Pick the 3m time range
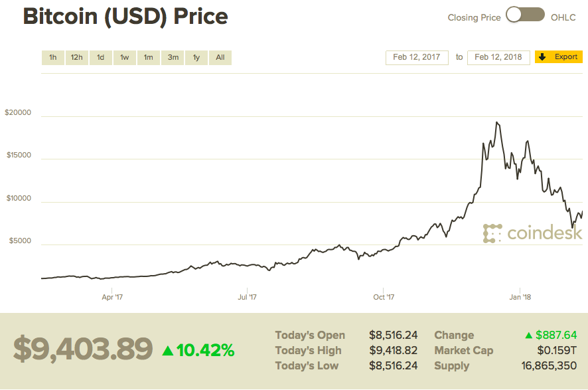588x390 pixels. (x=173, y=58)
